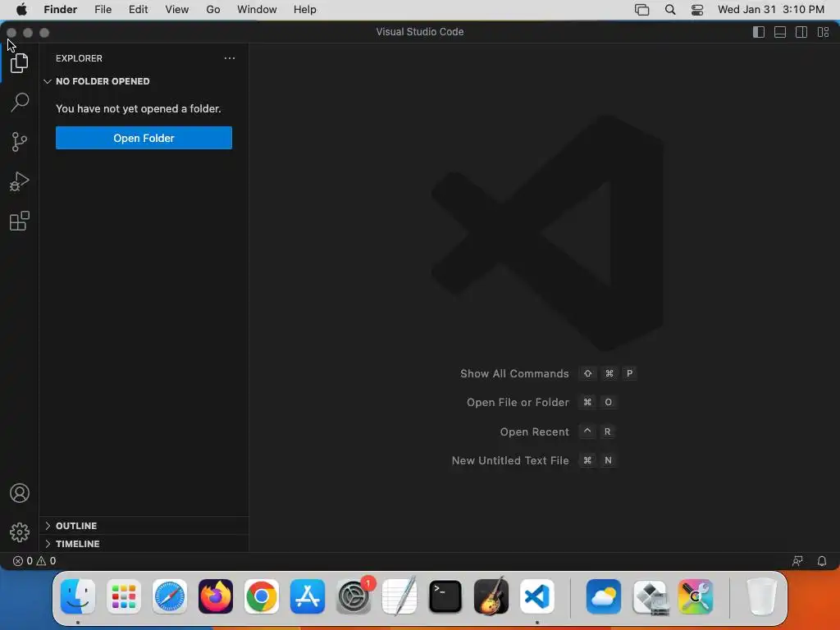This screenshot has height=630, width=840.
Task: Open Control Center in menu bar
Action: pos(697,10)
